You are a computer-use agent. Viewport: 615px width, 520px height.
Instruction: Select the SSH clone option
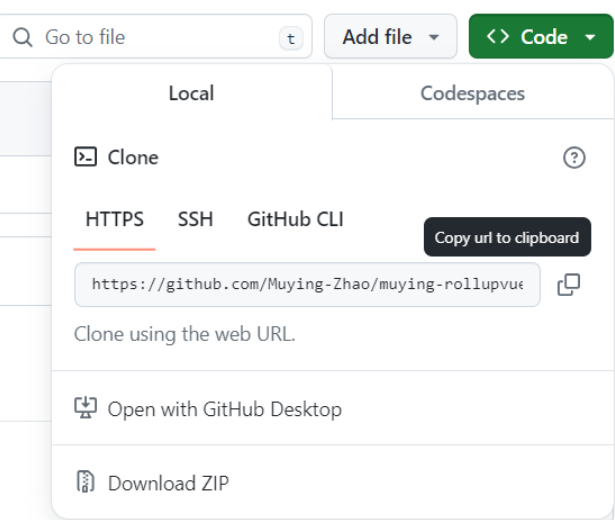[x=195, y=219]
